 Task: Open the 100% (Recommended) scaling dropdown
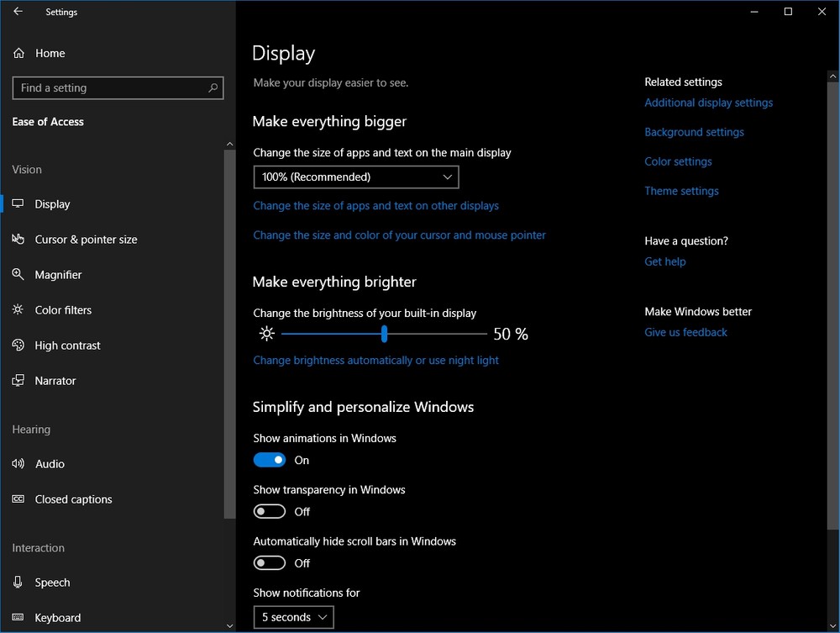coord(356,177)
